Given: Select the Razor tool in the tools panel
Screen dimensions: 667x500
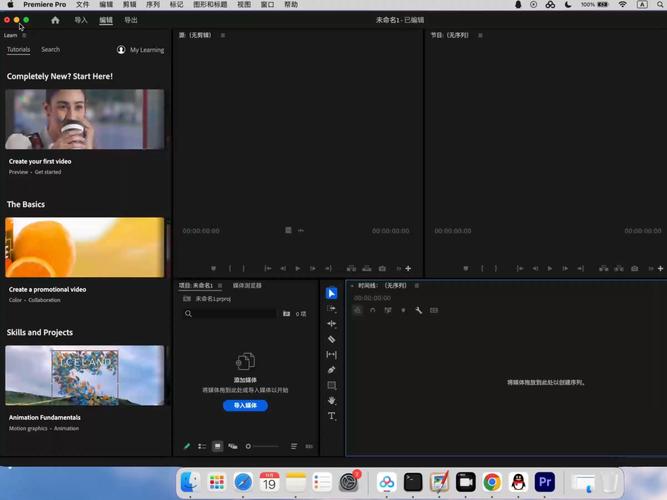Looking at the screenshot, I should coord(332,339).
